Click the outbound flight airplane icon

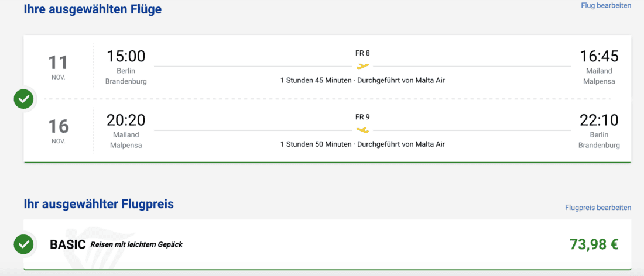363,66
